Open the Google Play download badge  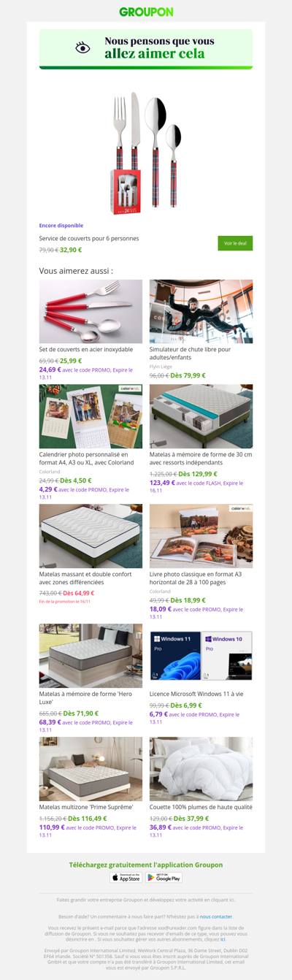pos(164,877)
